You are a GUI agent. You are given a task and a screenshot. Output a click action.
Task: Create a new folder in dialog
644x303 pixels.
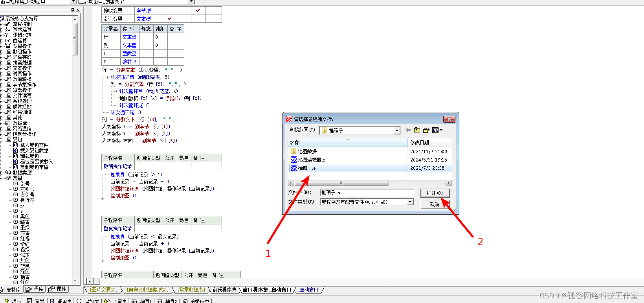click(x=426, y=130)
